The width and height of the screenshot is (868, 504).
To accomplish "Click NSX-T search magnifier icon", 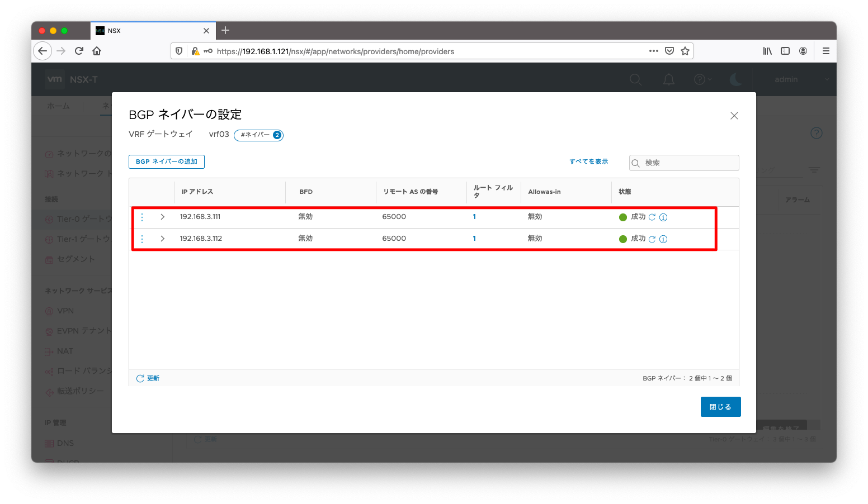I will (636, 79).
